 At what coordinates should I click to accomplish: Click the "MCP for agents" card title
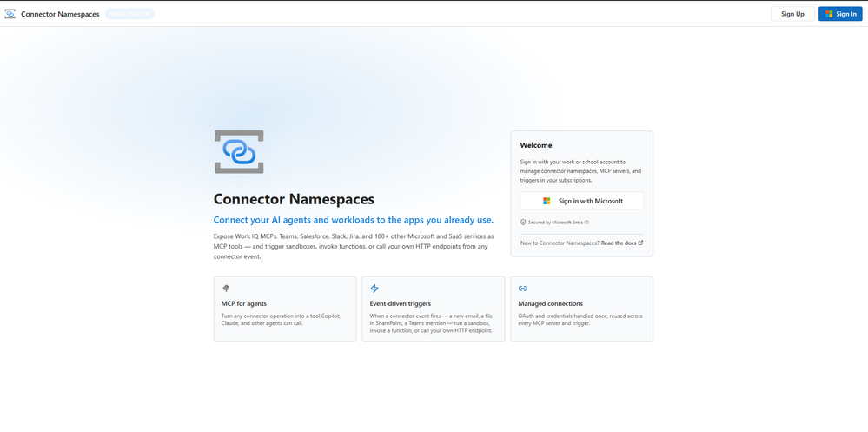243,303
